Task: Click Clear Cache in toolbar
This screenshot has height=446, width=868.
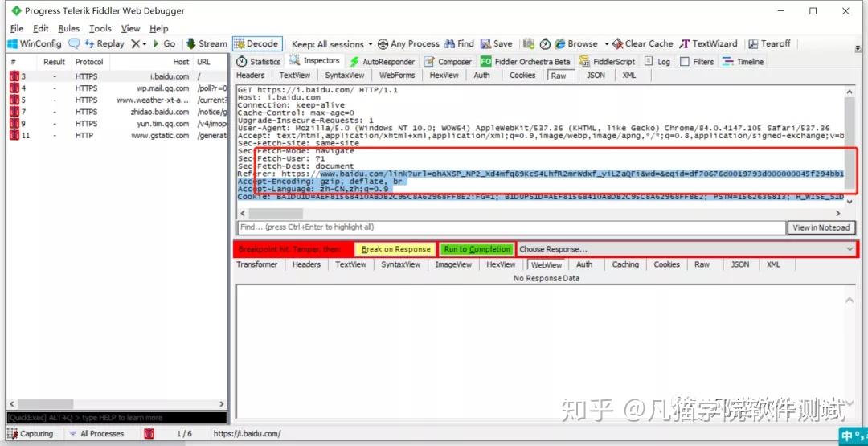Action: (643, 43)
